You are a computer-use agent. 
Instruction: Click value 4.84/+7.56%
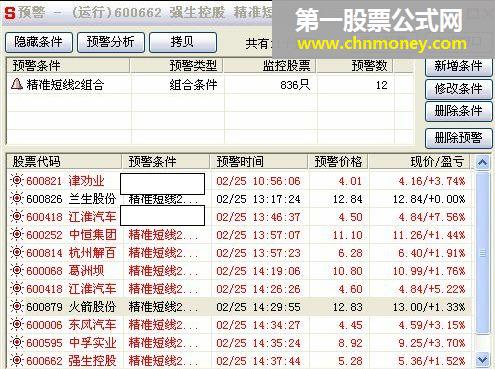(432, 217)
